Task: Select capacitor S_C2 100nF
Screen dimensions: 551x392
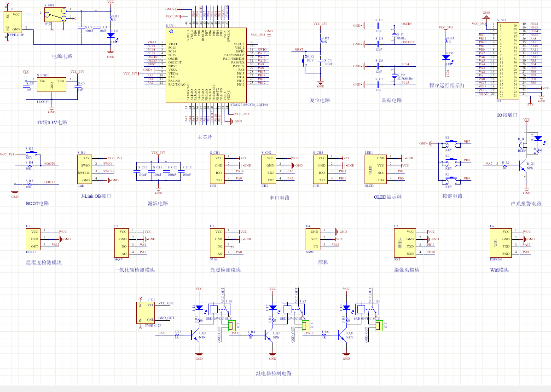Action: [81, 28]
